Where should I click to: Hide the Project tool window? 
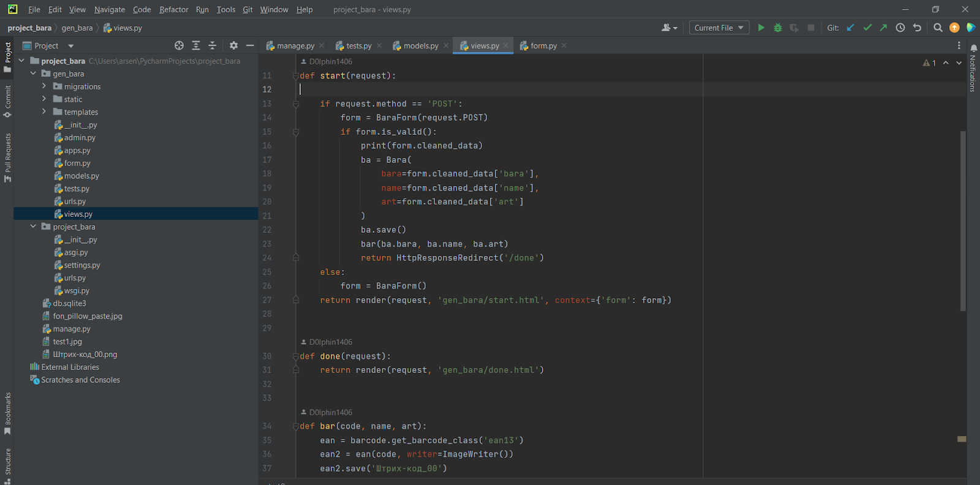click(x=250, y=45)
